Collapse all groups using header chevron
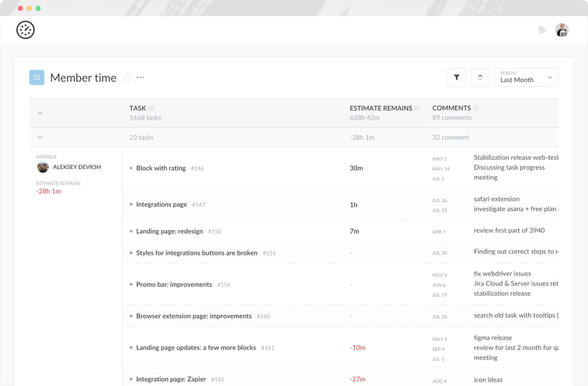 [40, 113]
